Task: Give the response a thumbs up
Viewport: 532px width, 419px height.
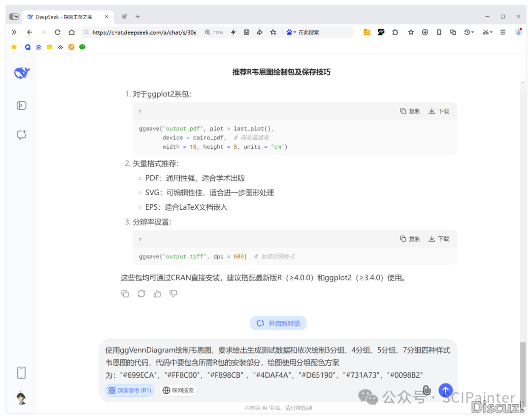Action: click(158, 293)
